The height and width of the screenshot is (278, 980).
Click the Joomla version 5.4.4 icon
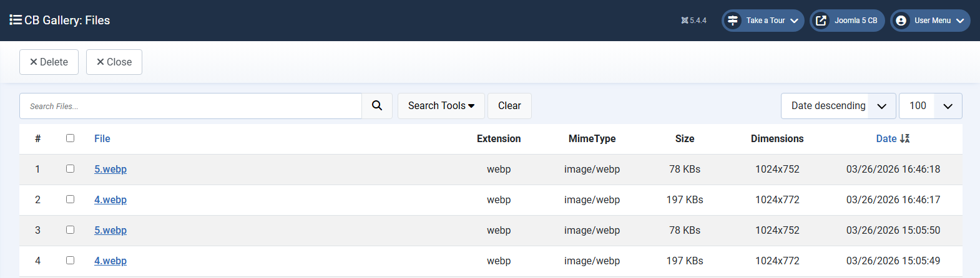click(685, 21)
